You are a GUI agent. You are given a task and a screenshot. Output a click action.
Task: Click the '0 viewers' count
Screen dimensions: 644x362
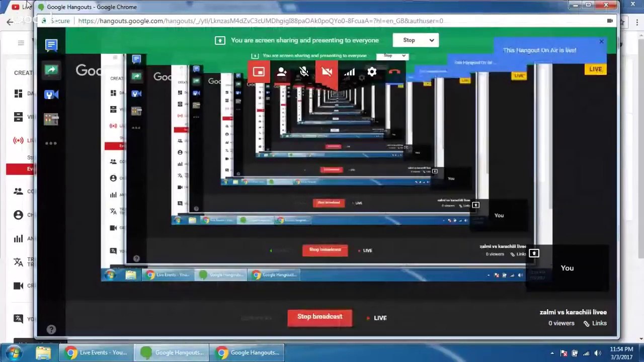(x=561, y=323)
